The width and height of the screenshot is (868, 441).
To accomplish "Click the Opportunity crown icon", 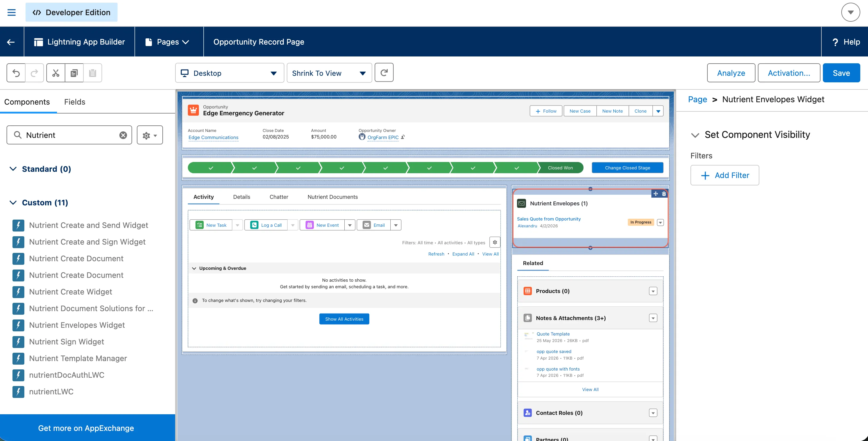I will pos(194,110).
